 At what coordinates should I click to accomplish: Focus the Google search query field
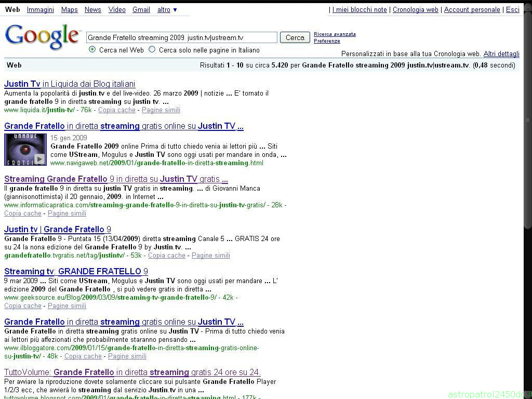181,37
